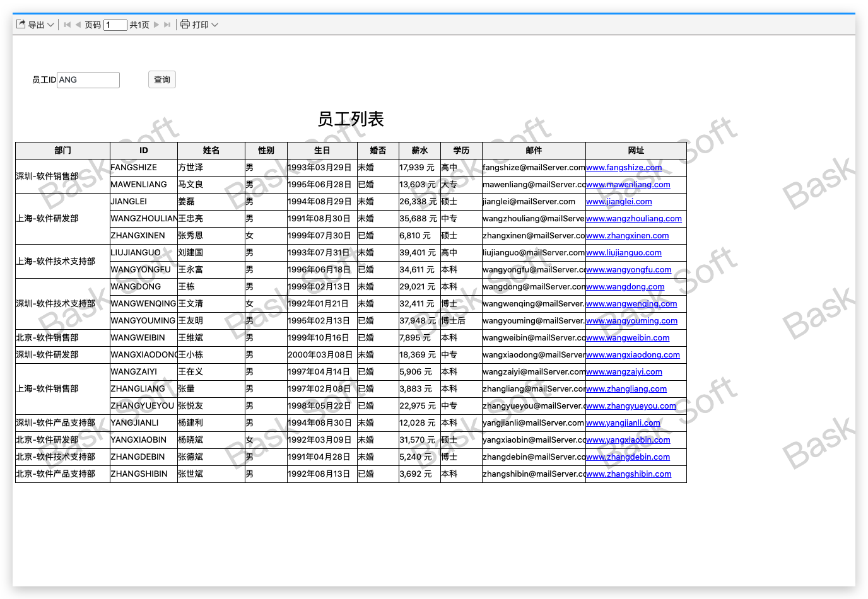Open the 打印 print dropdown

coord(199,25)
